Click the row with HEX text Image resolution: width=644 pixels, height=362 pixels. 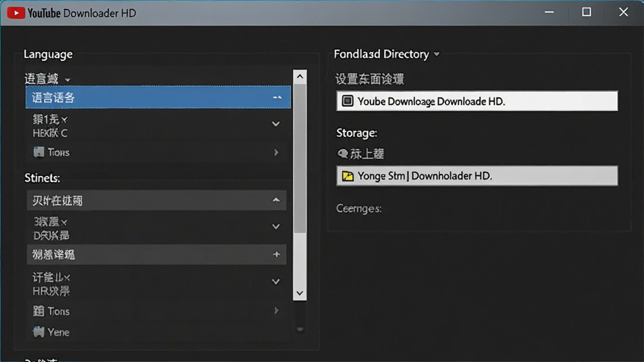point(157,126)
